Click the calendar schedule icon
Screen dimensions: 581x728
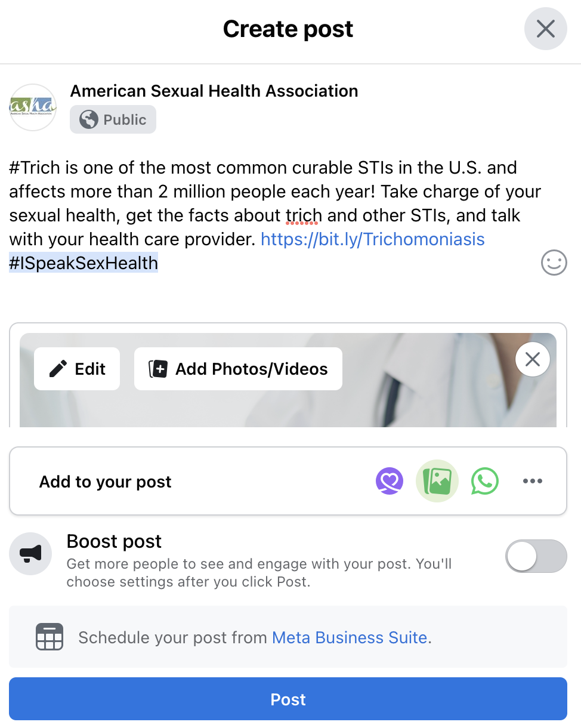50,637
